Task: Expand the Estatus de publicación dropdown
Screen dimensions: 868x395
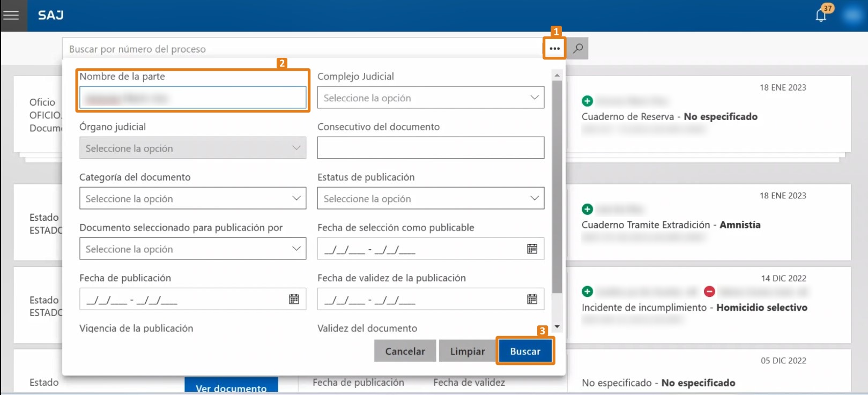Action: [x=431, y=198]
